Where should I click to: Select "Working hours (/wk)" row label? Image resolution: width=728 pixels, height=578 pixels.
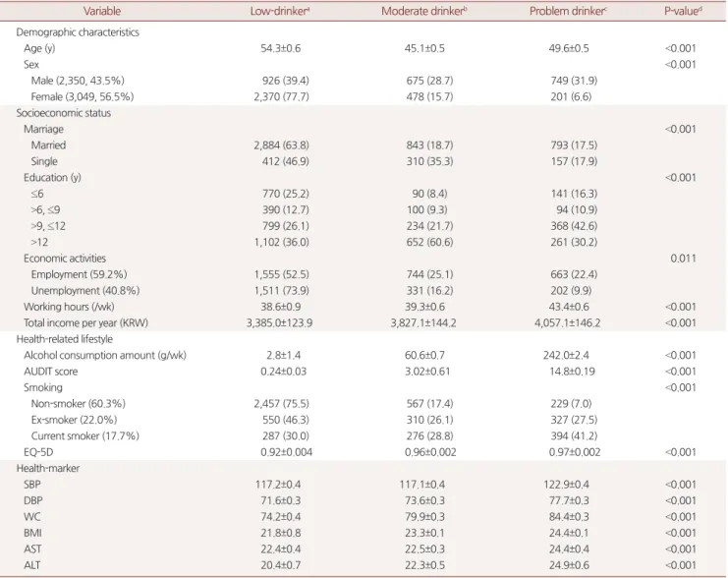[69, 307]
